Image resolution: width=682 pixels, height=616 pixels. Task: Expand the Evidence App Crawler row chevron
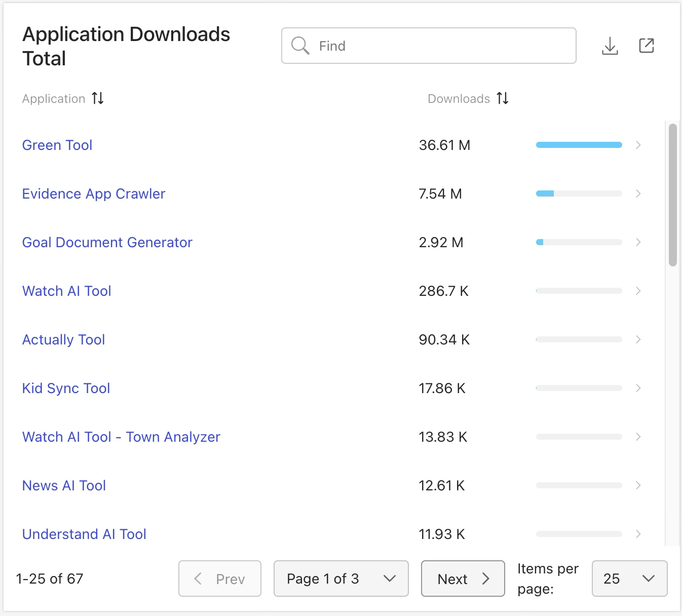(x=638, y=194)
